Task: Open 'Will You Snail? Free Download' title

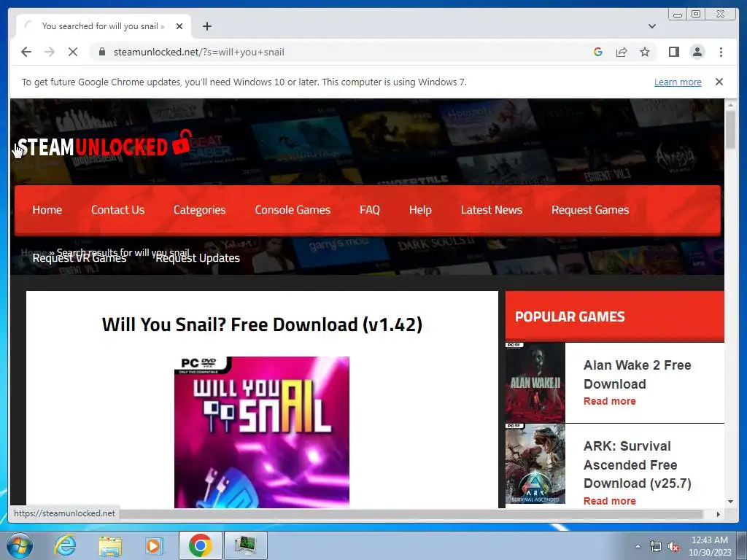Action: (262, 324)
